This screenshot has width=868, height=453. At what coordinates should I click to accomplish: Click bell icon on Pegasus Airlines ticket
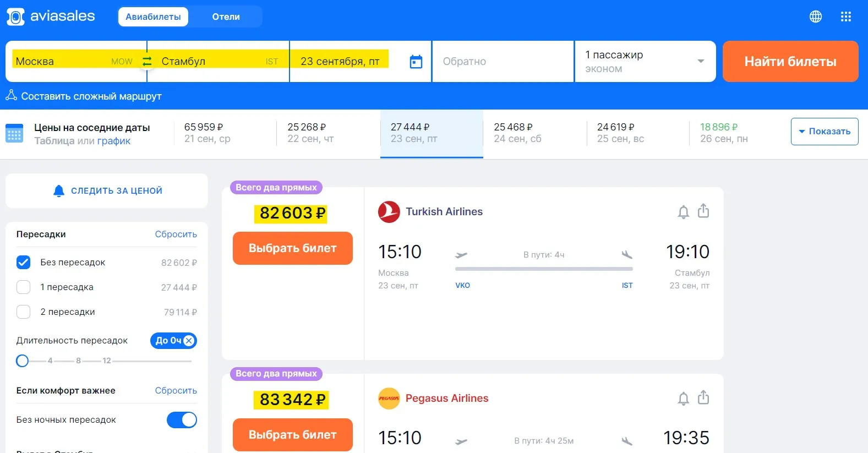pos(683,399)
